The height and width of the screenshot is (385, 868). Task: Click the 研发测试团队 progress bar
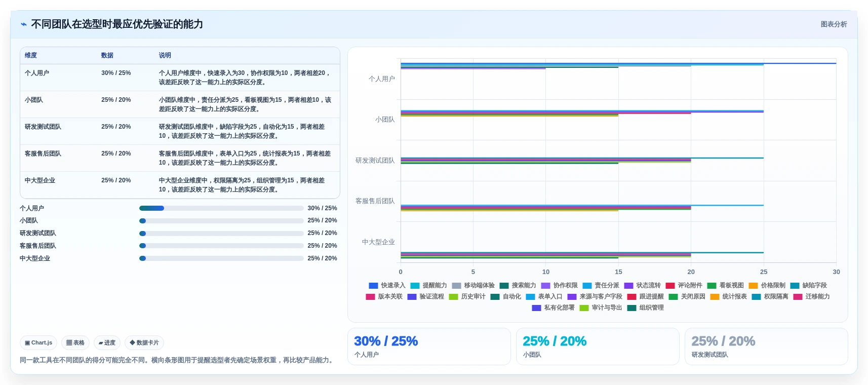[221, 234]
